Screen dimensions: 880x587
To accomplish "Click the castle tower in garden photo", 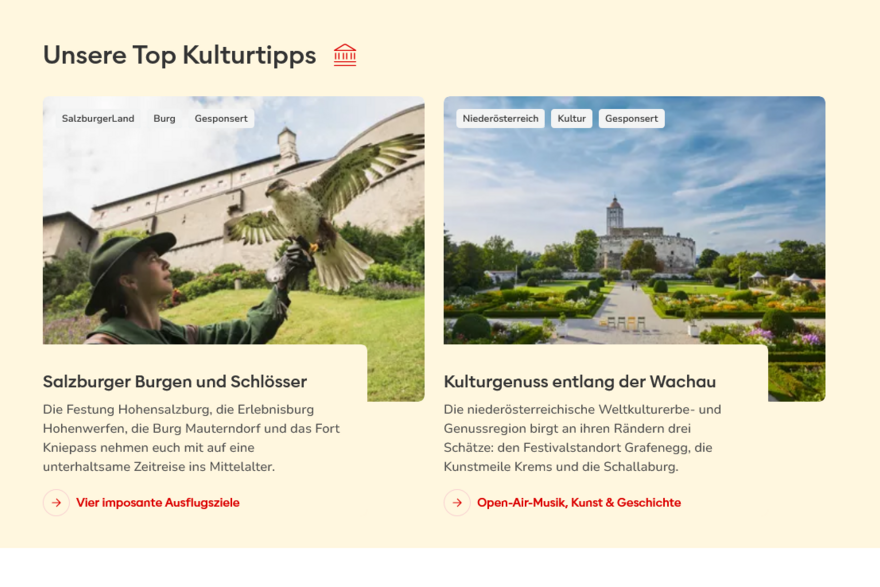I will 615,214.
